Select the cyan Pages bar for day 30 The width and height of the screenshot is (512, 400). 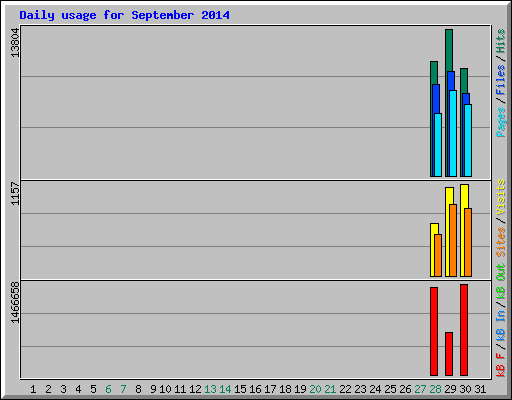tap(468, 140)
